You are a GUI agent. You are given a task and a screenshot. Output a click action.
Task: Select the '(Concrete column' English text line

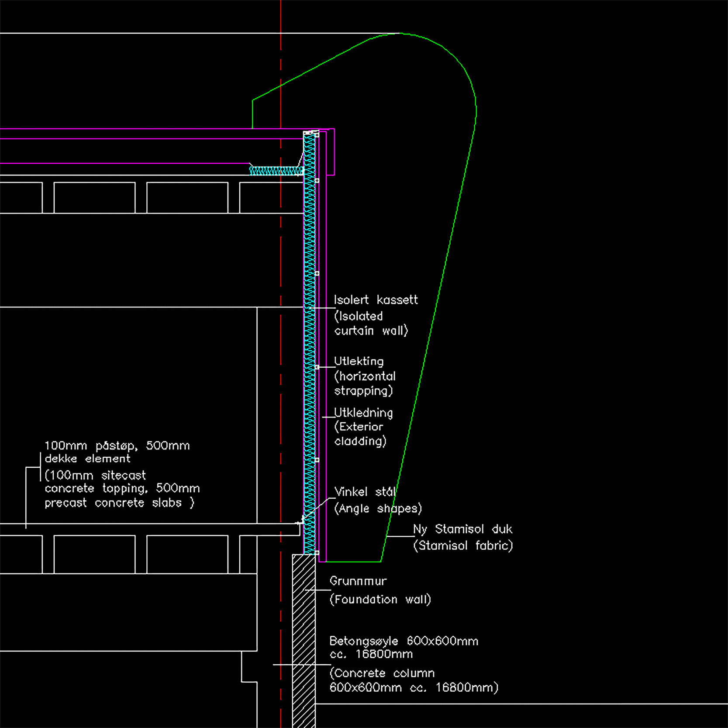[382, 673]
